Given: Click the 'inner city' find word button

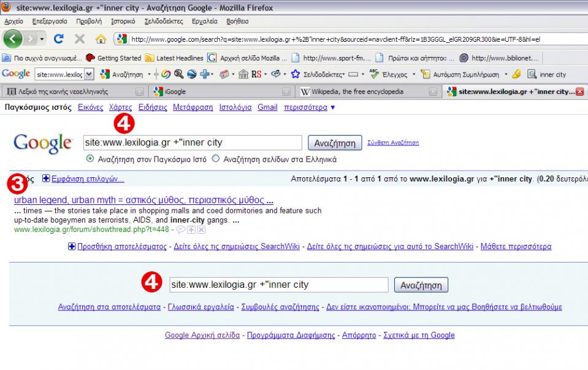Looking at the screenshot, I should click(x=547, y=74).
